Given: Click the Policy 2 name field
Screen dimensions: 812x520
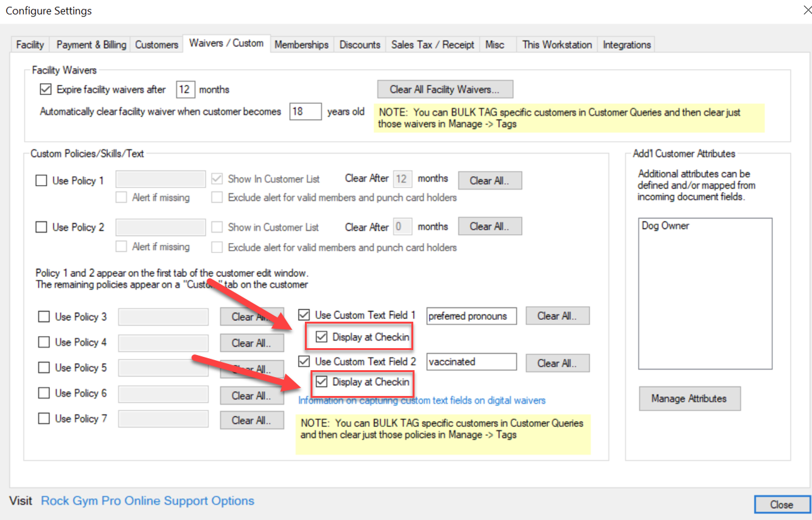Looking at the screenshot, I should (x=161, y=227).
